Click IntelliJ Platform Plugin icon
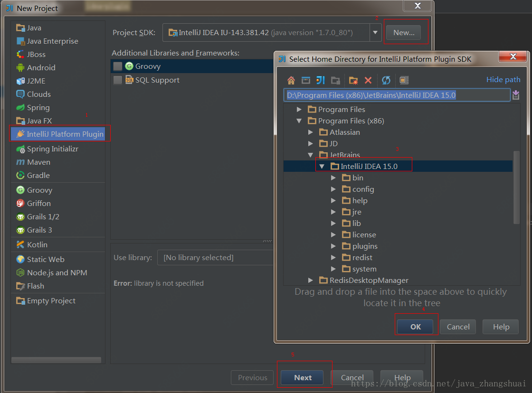This screenshot has width=532, height=393. pos(20,134)
